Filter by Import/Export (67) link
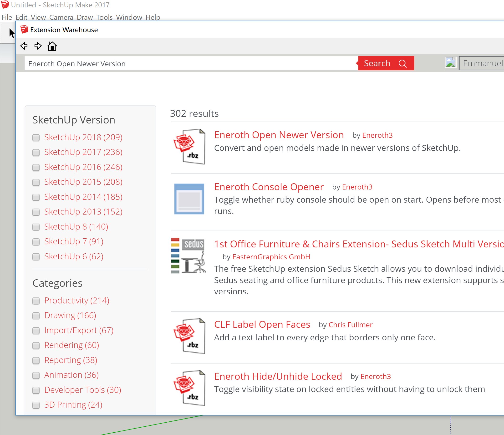Screen dimensions: 504x435 pyautogui.click(x=79, y=330)
